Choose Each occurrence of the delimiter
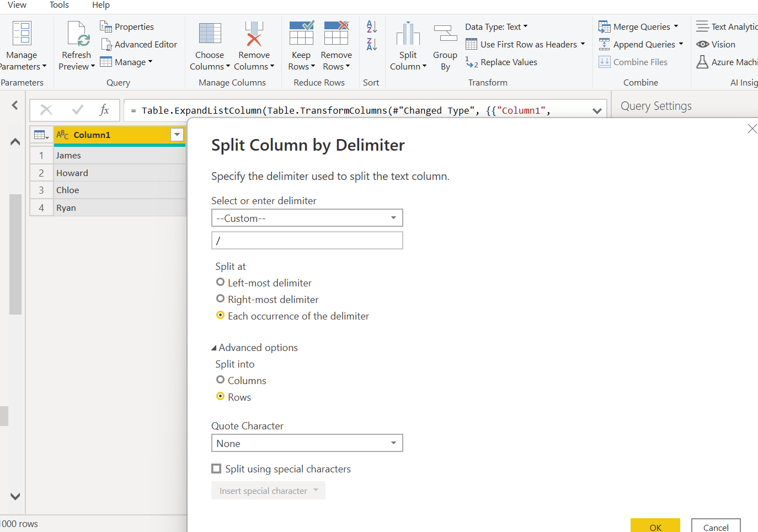Screen dimensions: 758x532 (220, 315)
